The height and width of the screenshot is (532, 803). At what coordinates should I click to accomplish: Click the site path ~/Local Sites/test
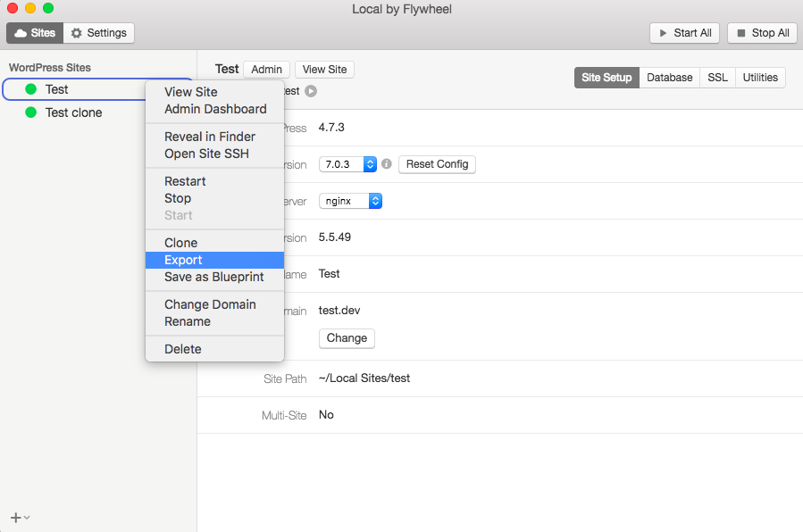[364, 378]
